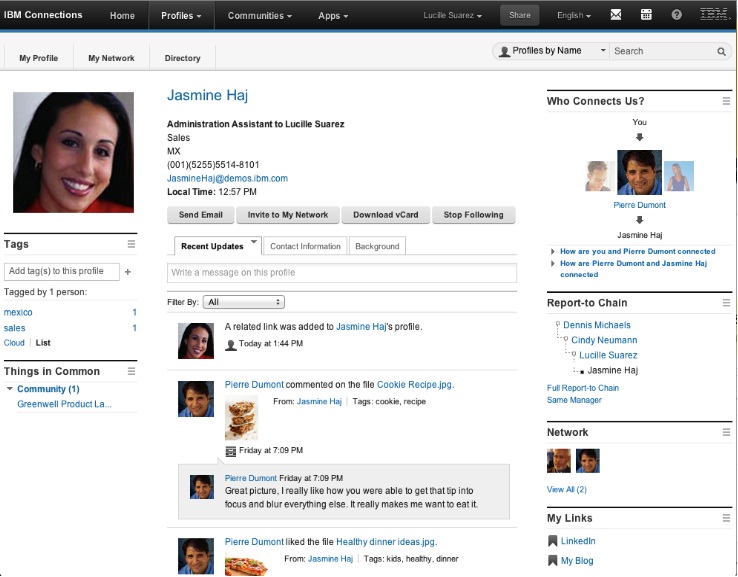Open the Tags widget menu icon
This screenshot has width=738, height=577.
coord(131,244)
